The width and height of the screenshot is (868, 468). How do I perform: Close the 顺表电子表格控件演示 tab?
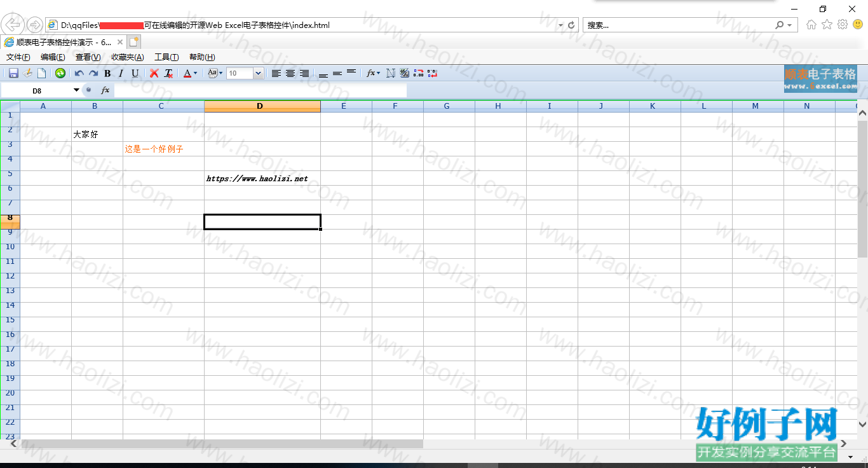click(x=120, y=42)
